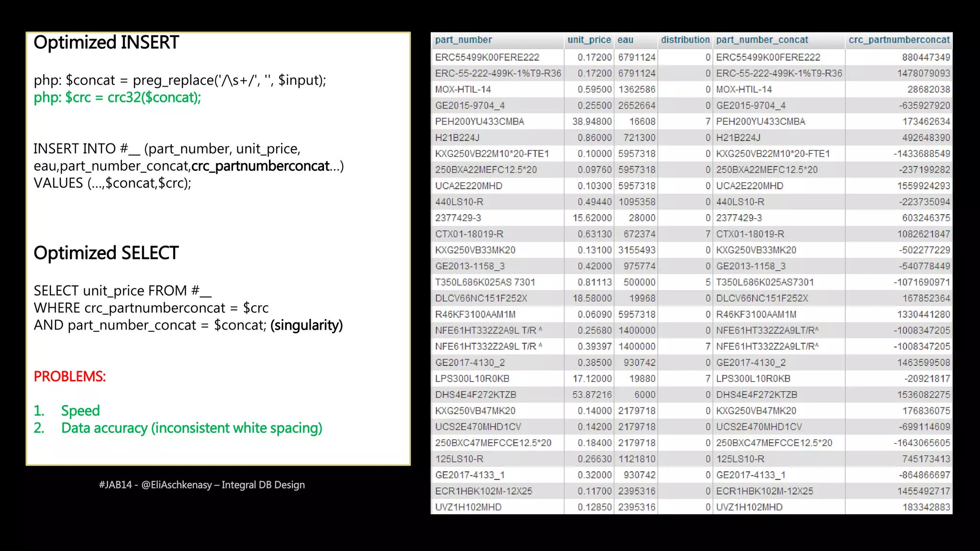Image resolution: width=980 pixels, height=551 pixels.
Task: Select KXG250VB33MK20 in part_number_concat column
Action: pos(756,250)
